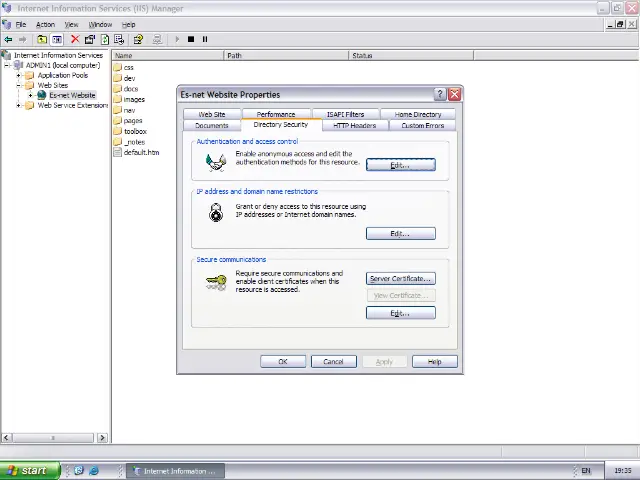Expand the Es-net Website tree node
This screenshot has width=640, height=480.
coord(30,96)
